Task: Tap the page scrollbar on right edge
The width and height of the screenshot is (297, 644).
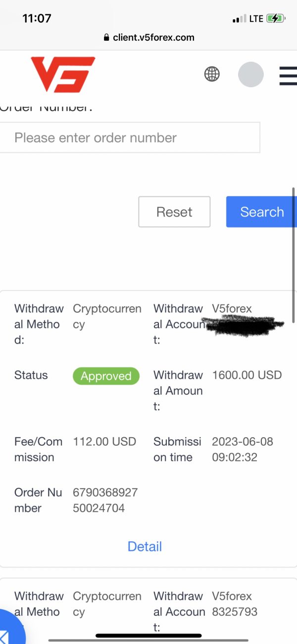Action: [294, 255]
